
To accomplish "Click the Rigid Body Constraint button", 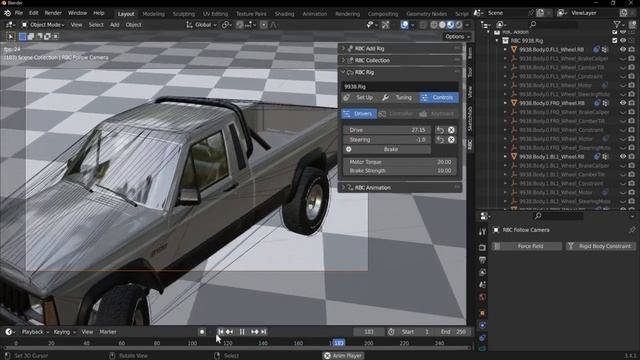I will click(600, 246).
